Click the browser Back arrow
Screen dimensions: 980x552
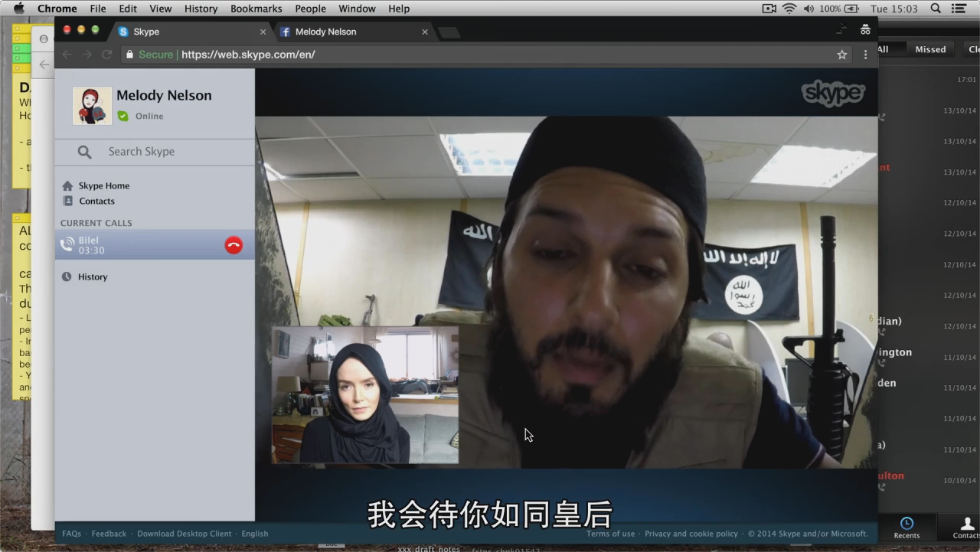coord(67,54)
